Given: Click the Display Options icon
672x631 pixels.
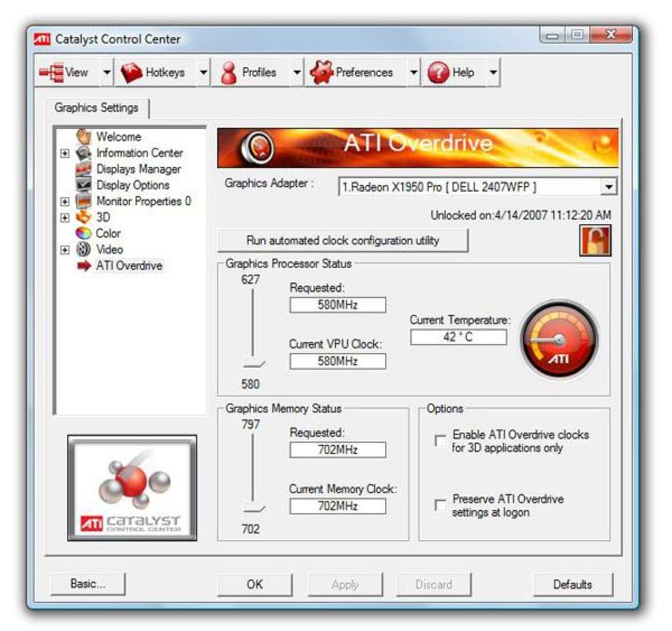Looking at the screenshot, I should pos(83,185).
